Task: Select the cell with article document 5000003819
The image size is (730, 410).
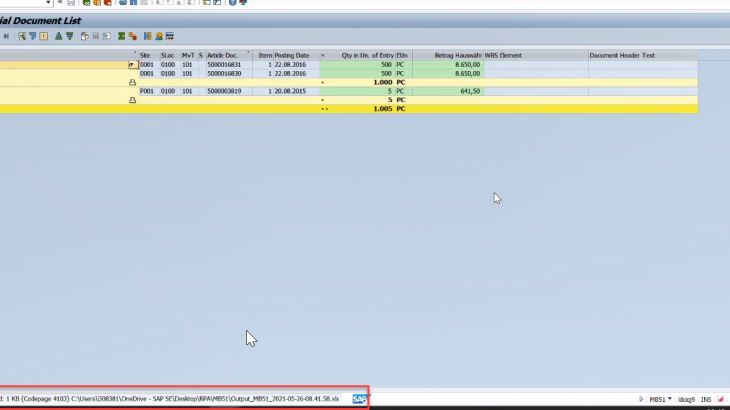Action: pyautogui.click(x=224, y=91)
